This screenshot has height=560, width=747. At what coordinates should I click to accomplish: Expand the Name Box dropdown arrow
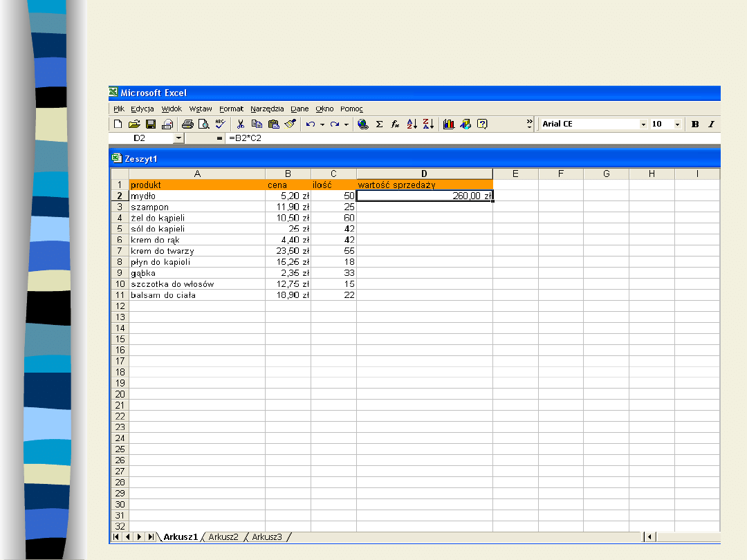click(178, 138)
